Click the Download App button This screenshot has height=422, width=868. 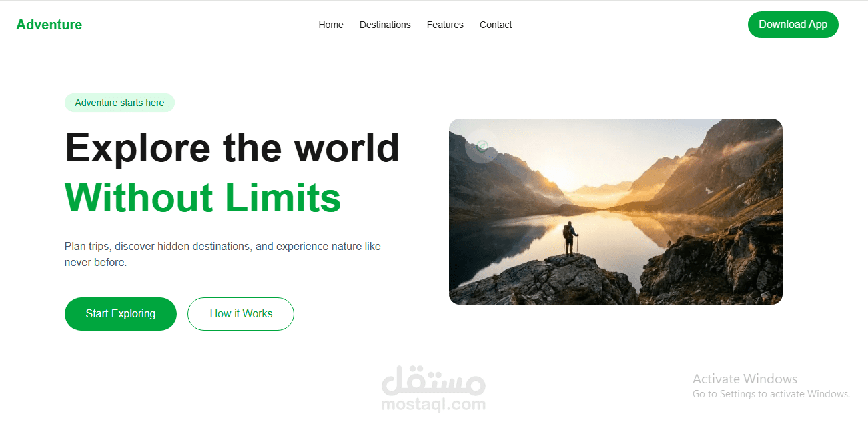(793, 25)
